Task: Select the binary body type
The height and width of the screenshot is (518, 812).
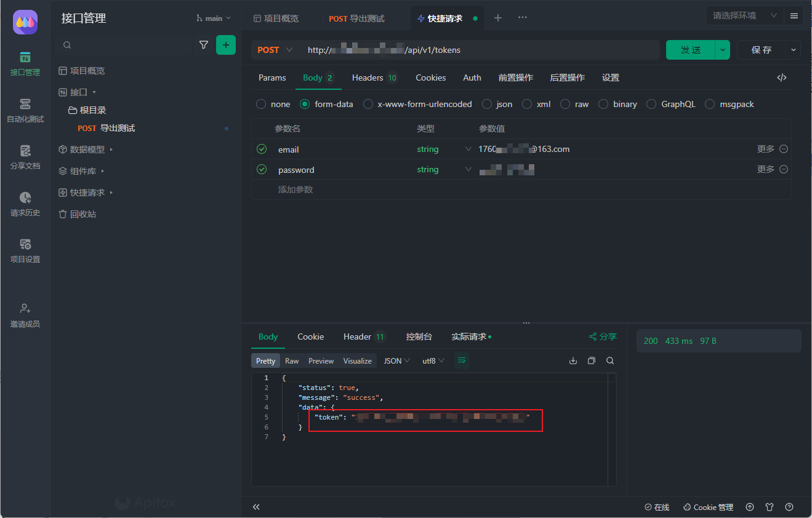Action: pos(618,104)
